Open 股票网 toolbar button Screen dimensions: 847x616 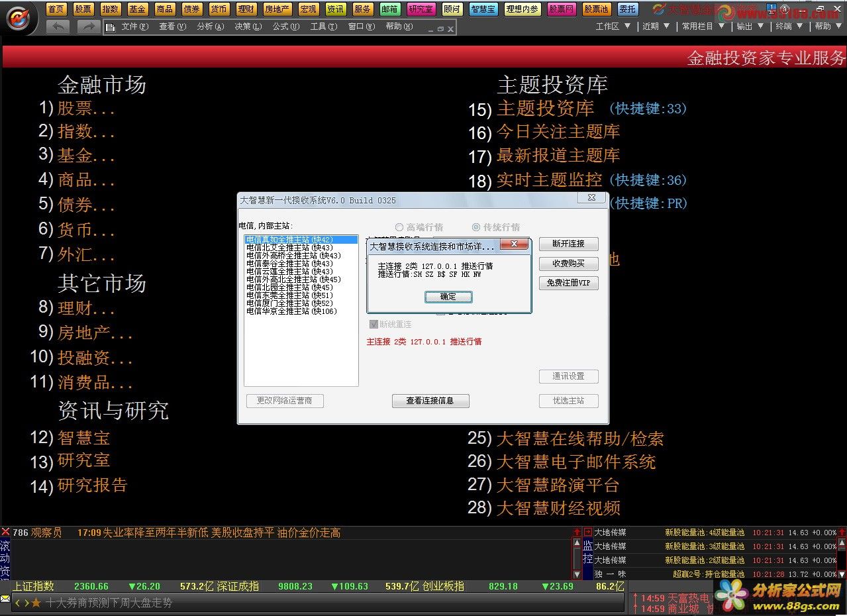(x=562, y=9)
